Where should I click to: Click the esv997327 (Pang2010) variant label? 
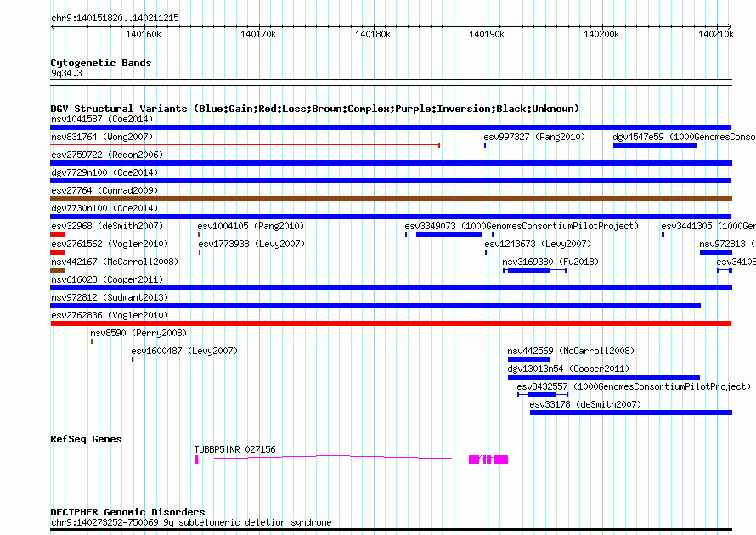534,137
